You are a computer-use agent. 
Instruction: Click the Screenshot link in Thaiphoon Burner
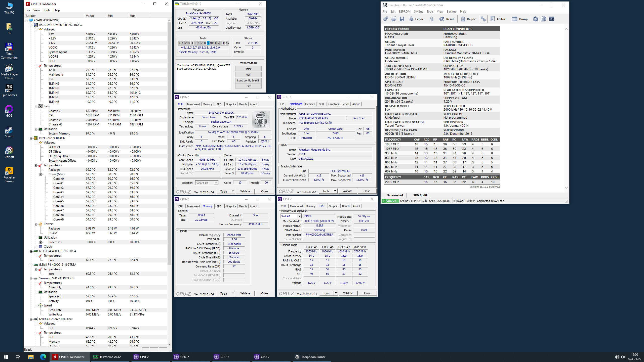tap(395, 195)
